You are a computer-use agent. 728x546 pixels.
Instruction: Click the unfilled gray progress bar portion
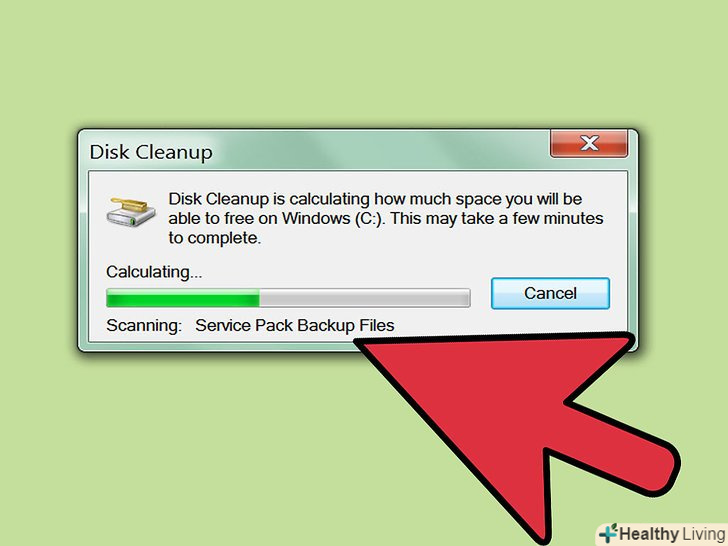[x=364, y=298]
